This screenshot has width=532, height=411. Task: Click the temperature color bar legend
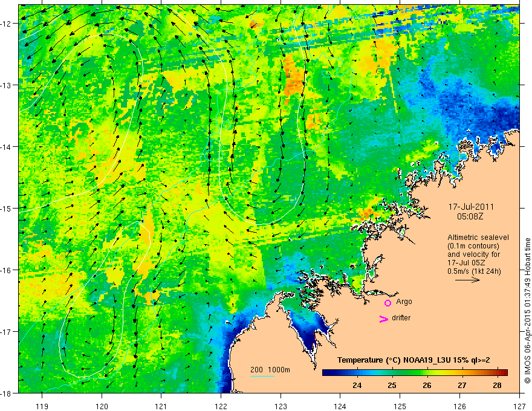pos(415,372)
